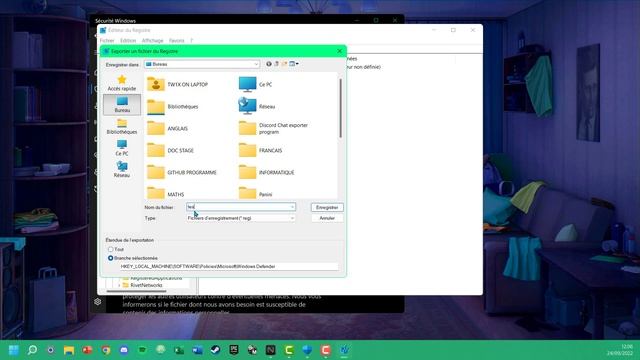This screenshot has width=640, height=360.
Task: Select Ce PC in the places bar
Action: pos(122,148)
